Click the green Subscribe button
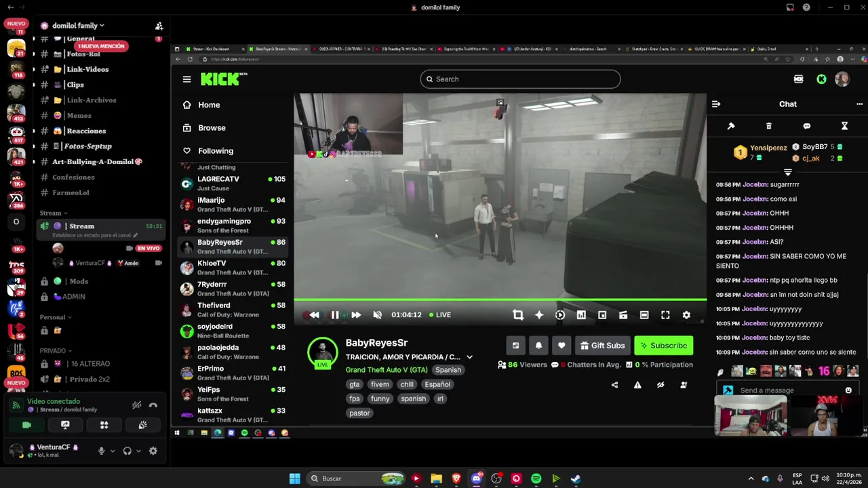Image resolution: width=868 pixels, height=488 pixels. click(664, 346)
